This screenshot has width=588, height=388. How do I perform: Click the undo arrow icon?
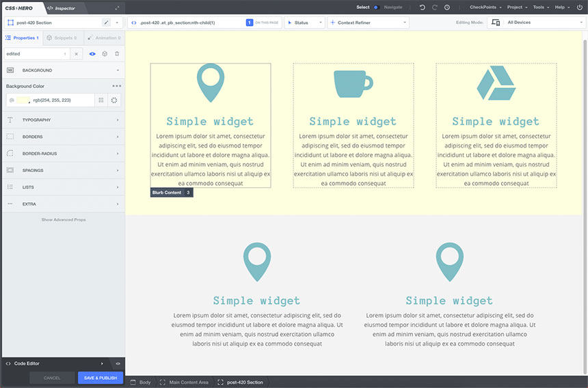423,7
